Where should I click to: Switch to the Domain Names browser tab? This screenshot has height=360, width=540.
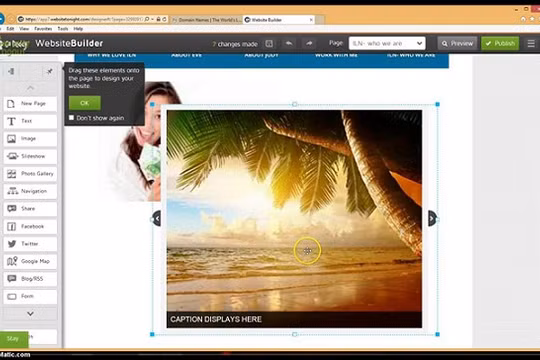coord(207,20)
